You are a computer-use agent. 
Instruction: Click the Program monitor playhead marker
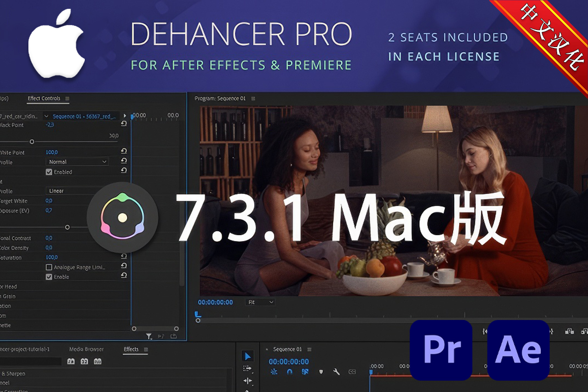point(197,314)
